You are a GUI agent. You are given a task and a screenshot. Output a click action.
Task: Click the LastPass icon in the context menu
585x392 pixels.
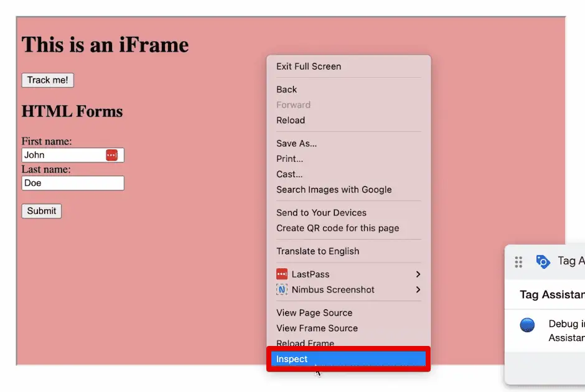coord(283,274)
